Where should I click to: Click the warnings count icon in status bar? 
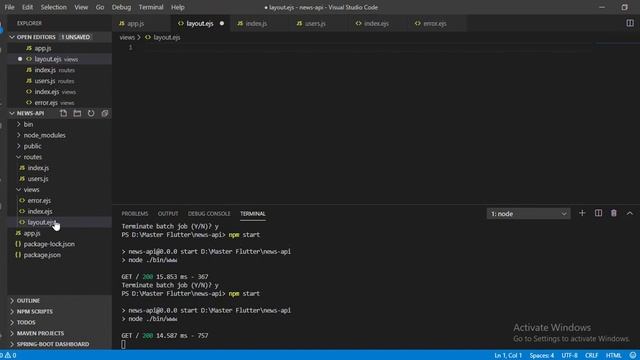11,355
